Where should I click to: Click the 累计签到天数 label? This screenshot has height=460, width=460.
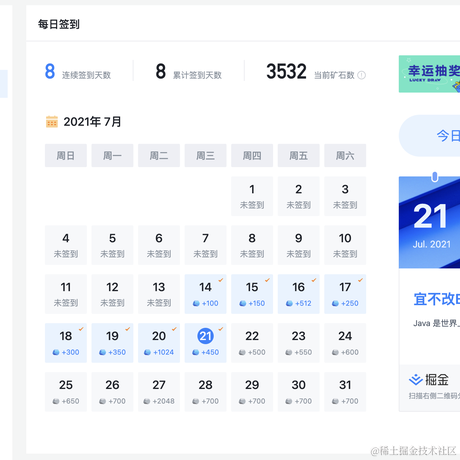pos(197,75)
